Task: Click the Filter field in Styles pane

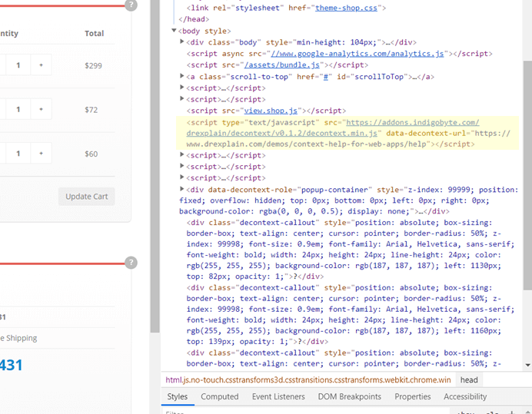Action: (x=305, y=412)
